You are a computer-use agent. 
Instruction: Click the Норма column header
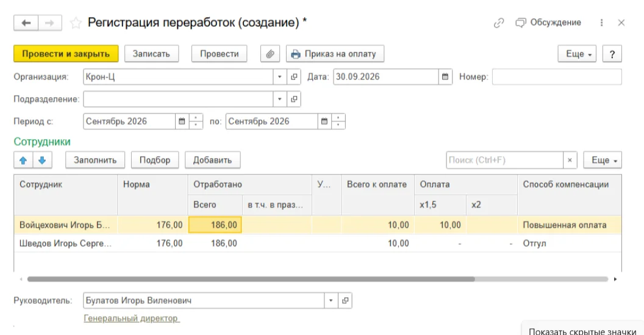(x=153, y=195)
